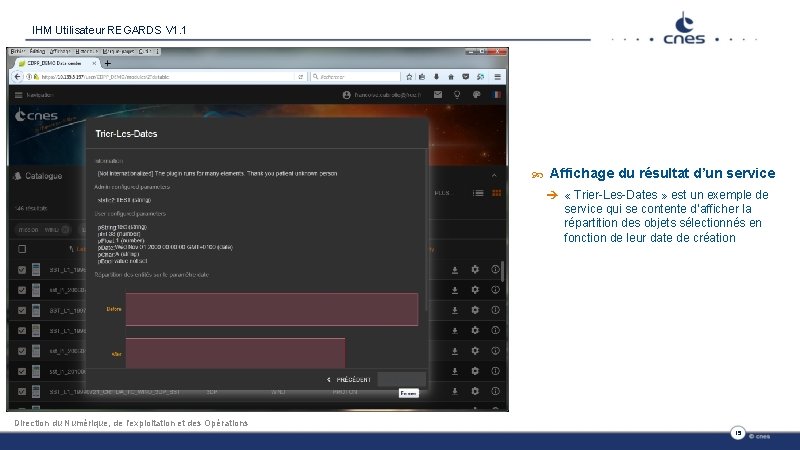Show info for the first result row
The image size is (800, 450).
[x=495, y=269]
